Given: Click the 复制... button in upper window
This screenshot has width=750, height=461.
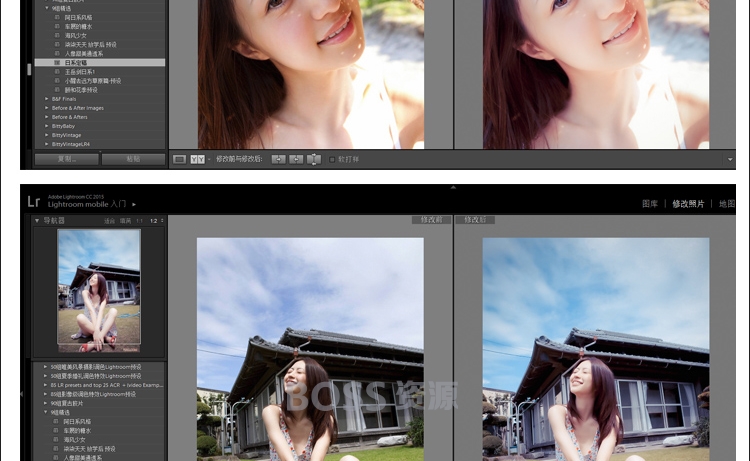Looking at the screenshot, I should coord(66,159).
